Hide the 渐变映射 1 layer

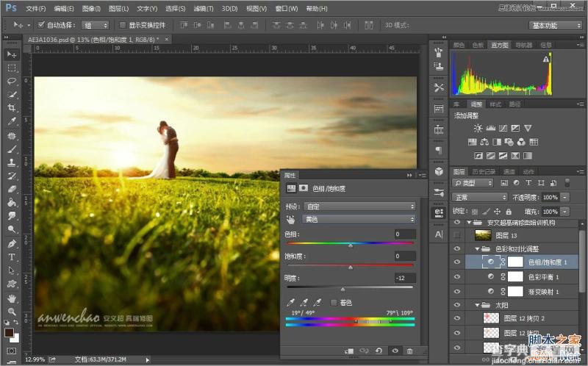456,291
